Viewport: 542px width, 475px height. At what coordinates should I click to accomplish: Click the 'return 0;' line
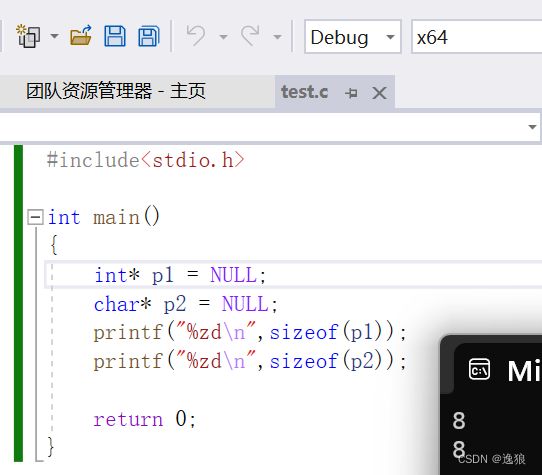point(144,419)
